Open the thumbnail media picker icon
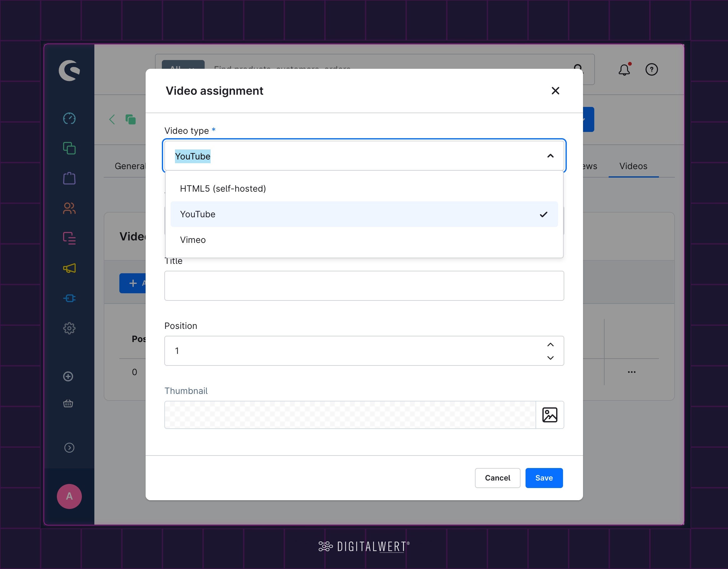The image size is (728, 569). (550, 415)
